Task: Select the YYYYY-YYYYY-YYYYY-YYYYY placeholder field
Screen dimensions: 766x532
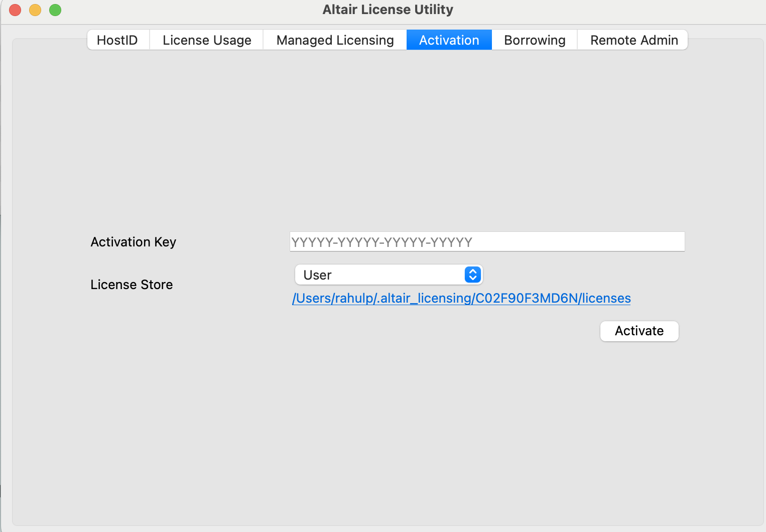Action: pos(486,241)
